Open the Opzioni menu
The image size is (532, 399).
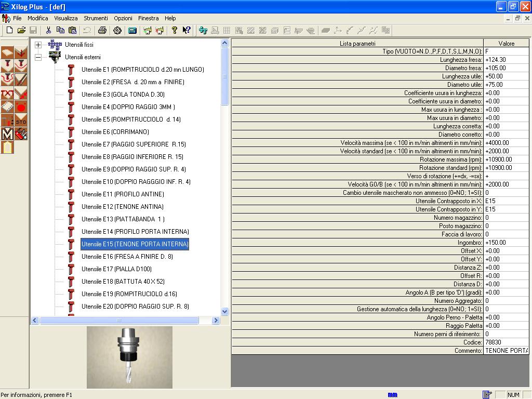123,18
